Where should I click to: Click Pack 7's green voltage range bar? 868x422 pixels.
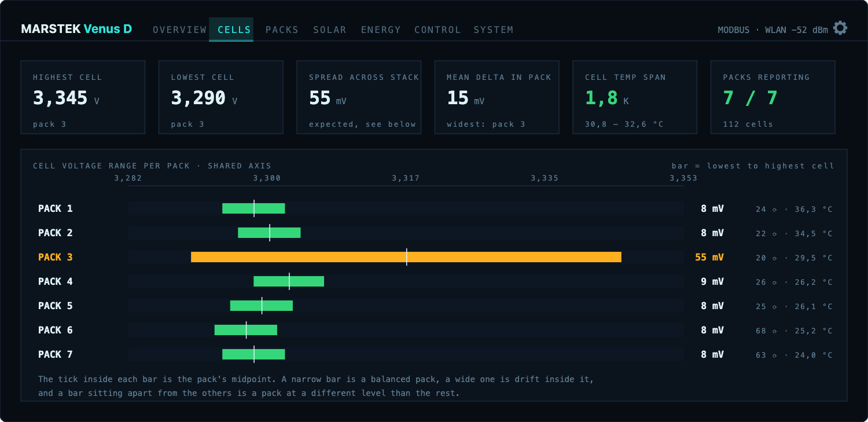[253, 354]
